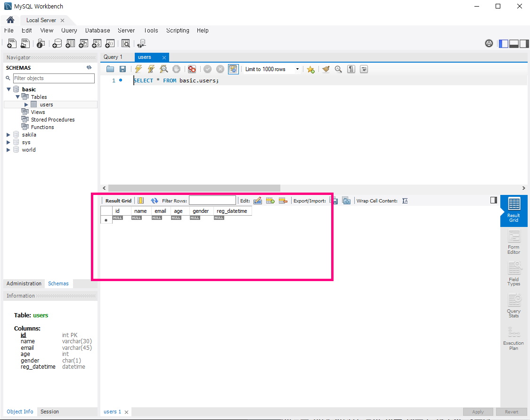Search table data icon in main toolbar
Screen dimensions: 530x420
point(125,44)
